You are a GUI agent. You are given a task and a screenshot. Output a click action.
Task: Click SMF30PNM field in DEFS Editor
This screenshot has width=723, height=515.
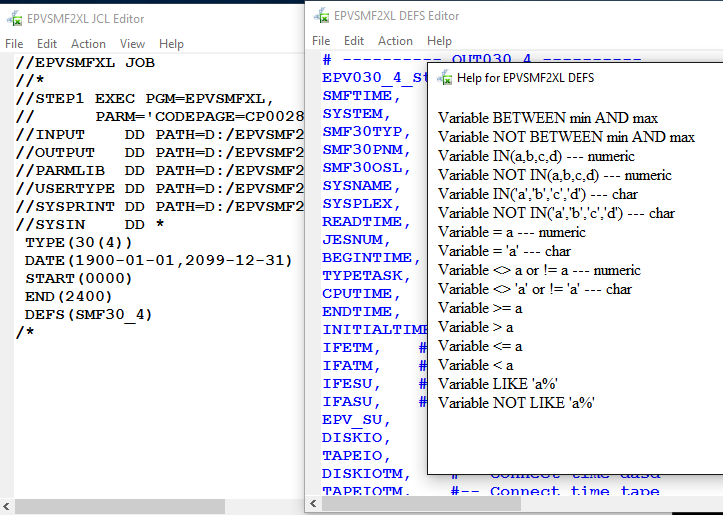point(367,150)
